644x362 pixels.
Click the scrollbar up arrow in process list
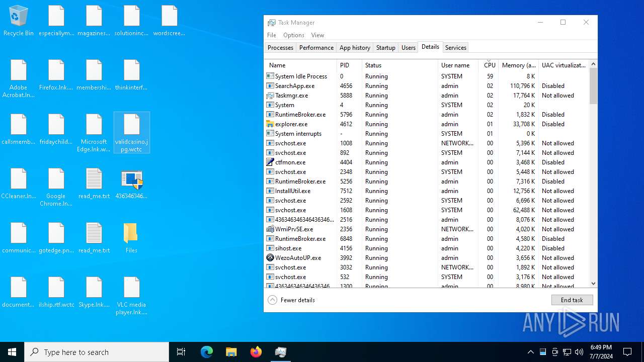(x=593, y=64)
